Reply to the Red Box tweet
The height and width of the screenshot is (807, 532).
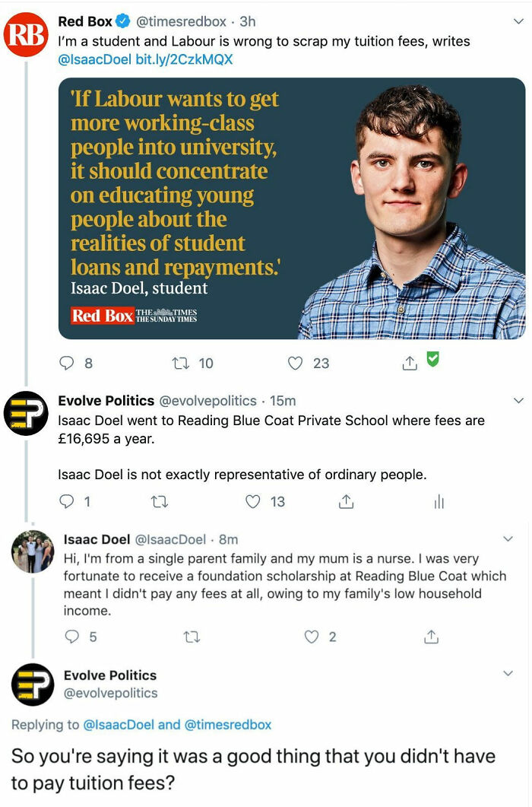pyautogui.click(x=68, y=363)
